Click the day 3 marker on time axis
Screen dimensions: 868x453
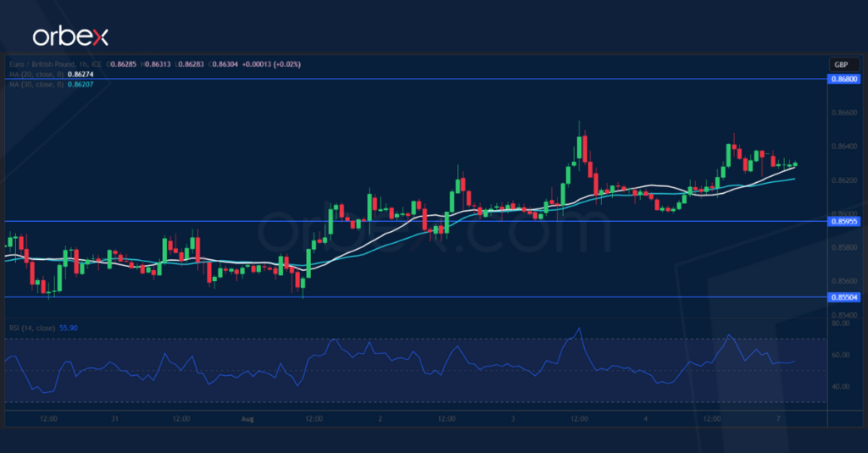(x=513, y=418)
